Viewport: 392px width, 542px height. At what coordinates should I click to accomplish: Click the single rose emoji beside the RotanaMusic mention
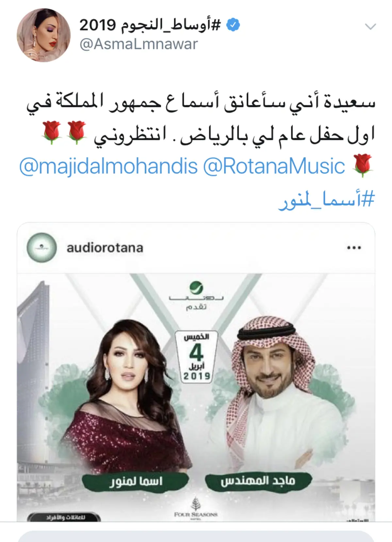[x=363, y=166]
